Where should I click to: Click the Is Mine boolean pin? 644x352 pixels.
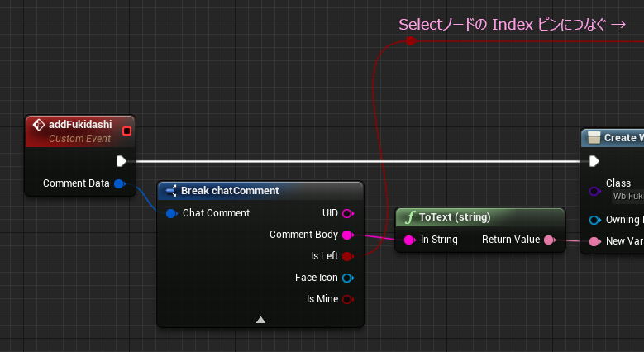tap(347, 299)
